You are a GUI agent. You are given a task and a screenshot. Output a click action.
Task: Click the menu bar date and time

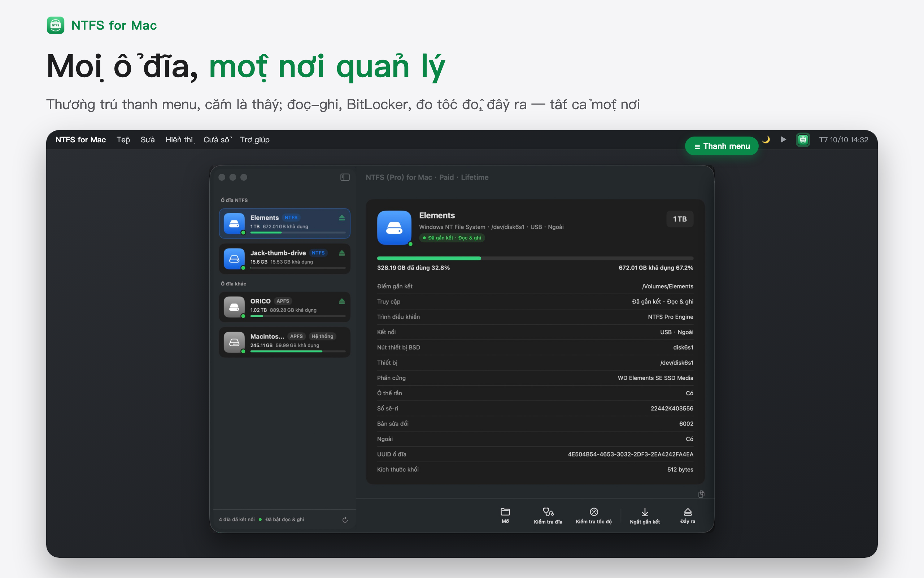(844, 139)
